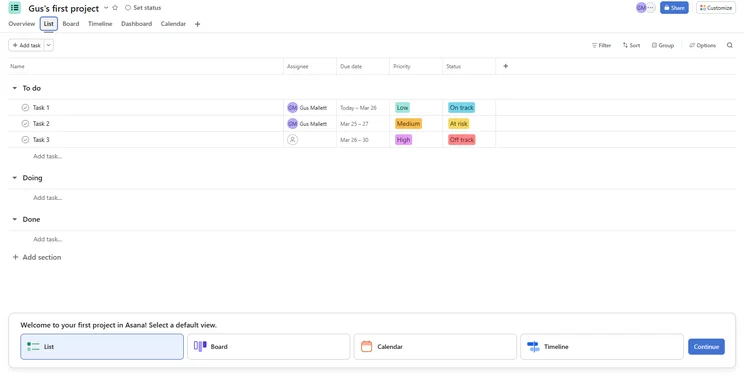The height and width of the screenshot is (377, 744).
Task: Click the project list icon beside the title
Action: (x=15, y=8)
